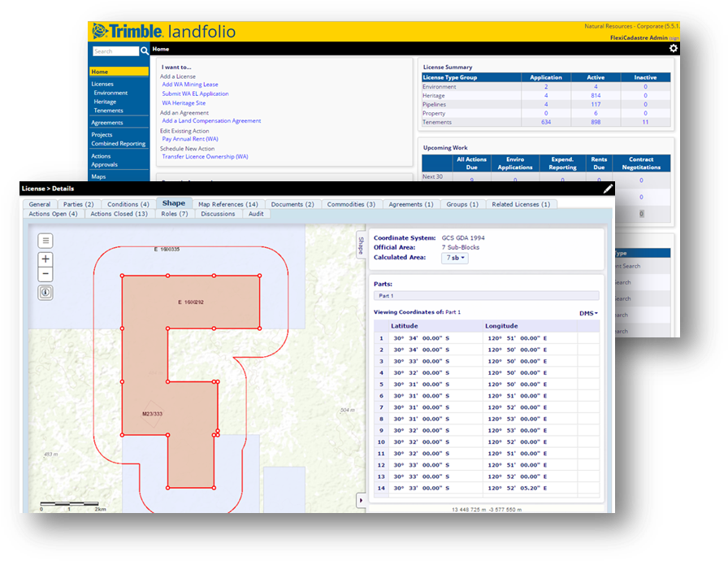The image size is (728, 561).
Task: Open the Map References (14) tab
Action: (227, 204)
